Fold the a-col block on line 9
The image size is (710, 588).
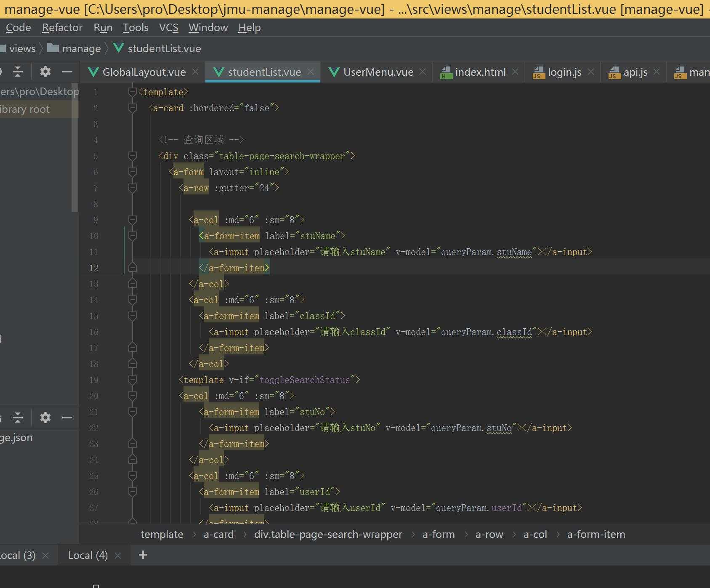point(132,220)
